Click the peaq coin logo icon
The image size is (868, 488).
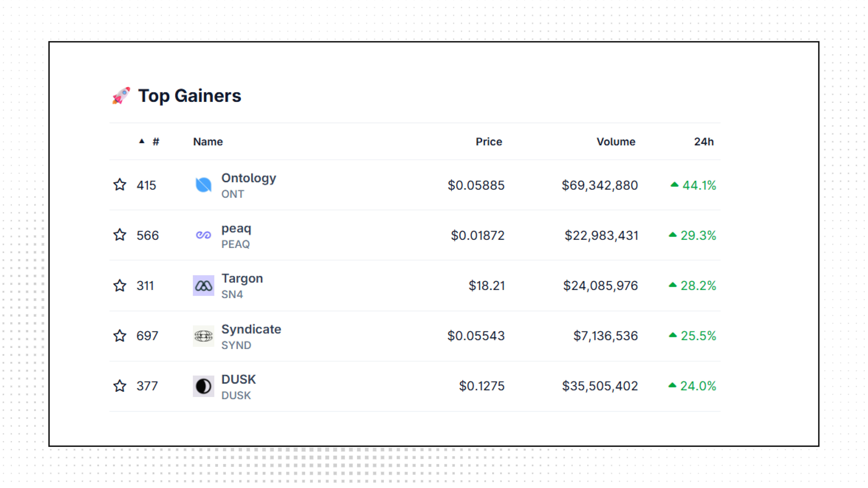(x=203, y=235)
